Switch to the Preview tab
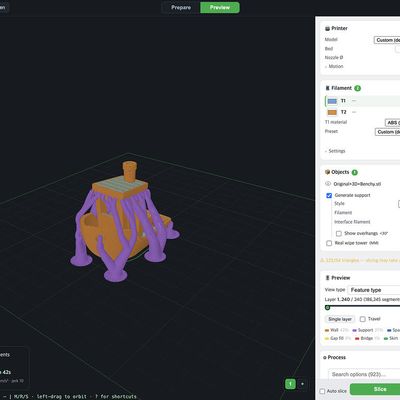This screenshot has width=400, height=400. click(x=220, y=7)
